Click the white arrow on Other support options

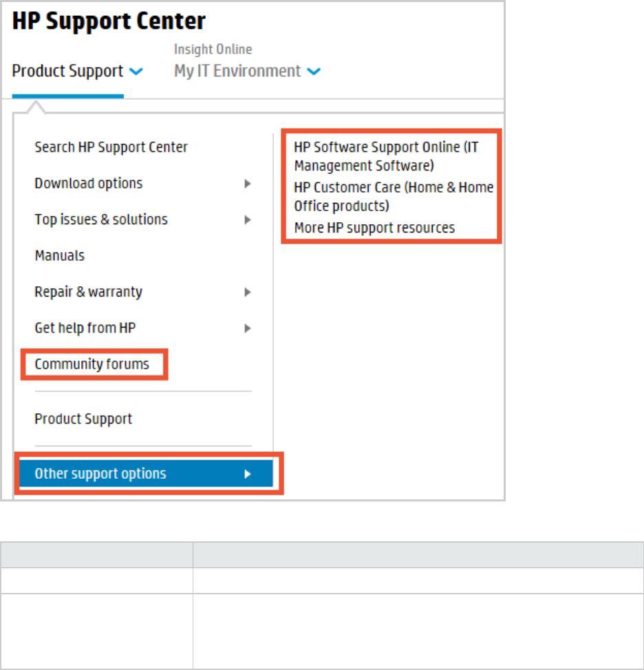click(x=247, y=474)
